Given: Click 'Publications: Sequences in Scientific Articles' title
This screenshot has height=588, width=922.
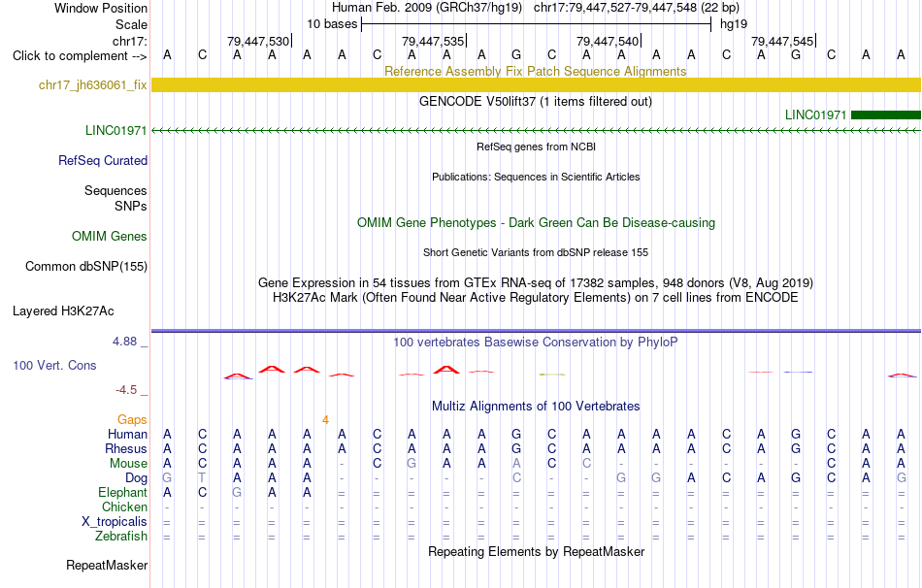Looking at the screenshot, I should (x=536, y=177).
